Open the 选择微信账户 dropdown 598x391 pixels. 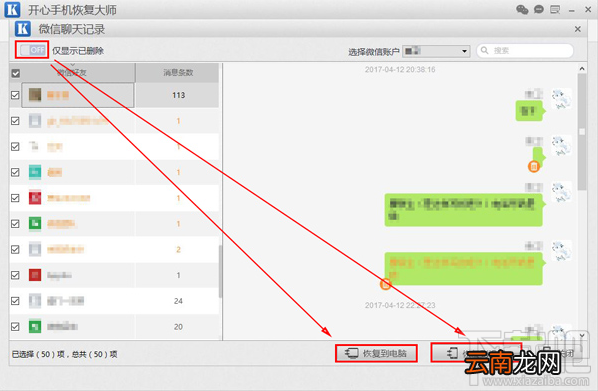click(x=436, y=51)
